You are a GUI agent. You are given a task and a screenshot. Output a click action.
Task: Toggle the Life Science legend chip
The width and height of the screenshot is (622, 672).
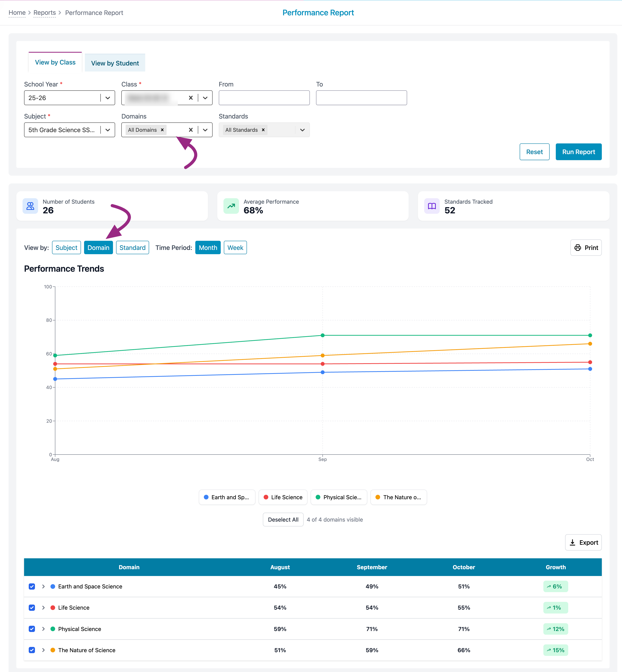(x=283, y=497)
